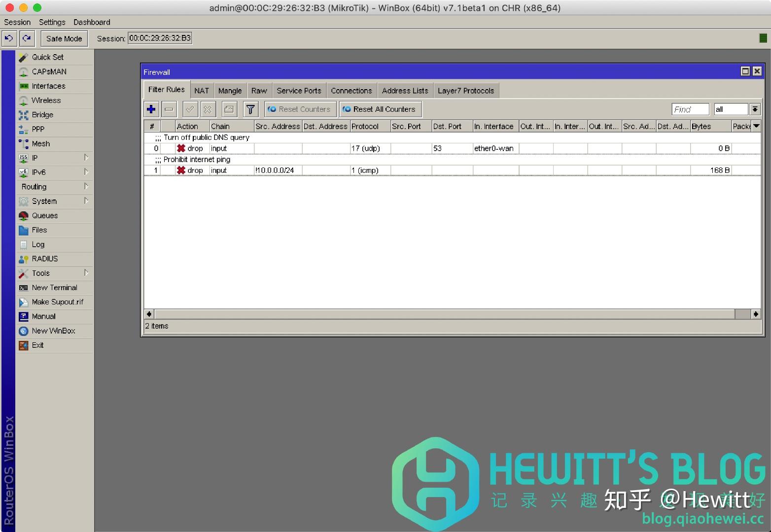The image size is (771, 532).
Task: Open the 'all' filter dropdown next to Find
Action: (x=755, y=109)
